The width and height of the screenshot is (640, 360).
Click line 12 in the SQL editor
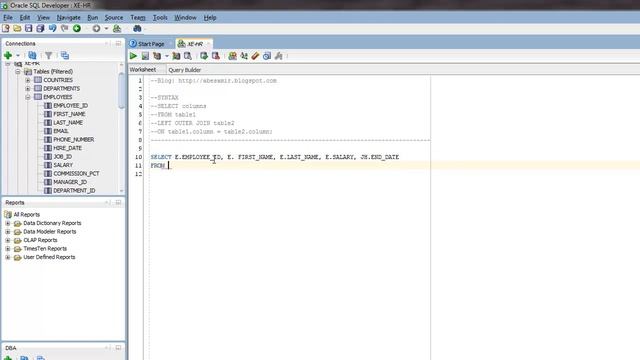tap(392, 174)
